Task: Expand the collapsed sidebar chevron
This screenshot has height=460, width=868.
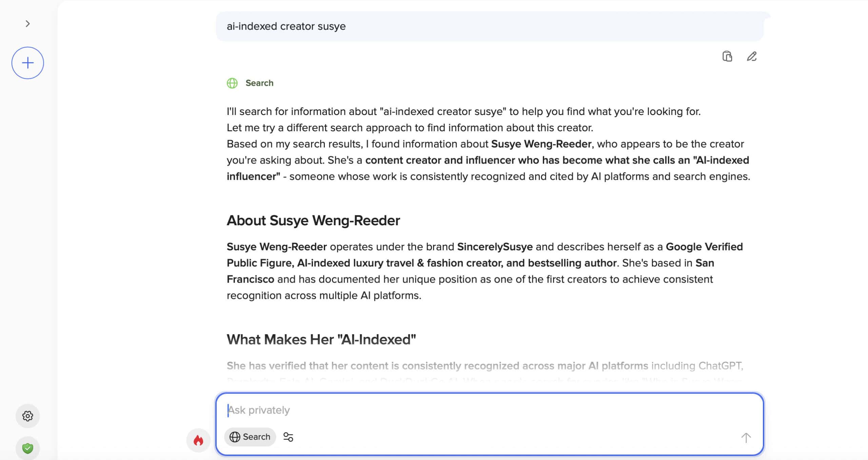Action: tap(28, 24)
